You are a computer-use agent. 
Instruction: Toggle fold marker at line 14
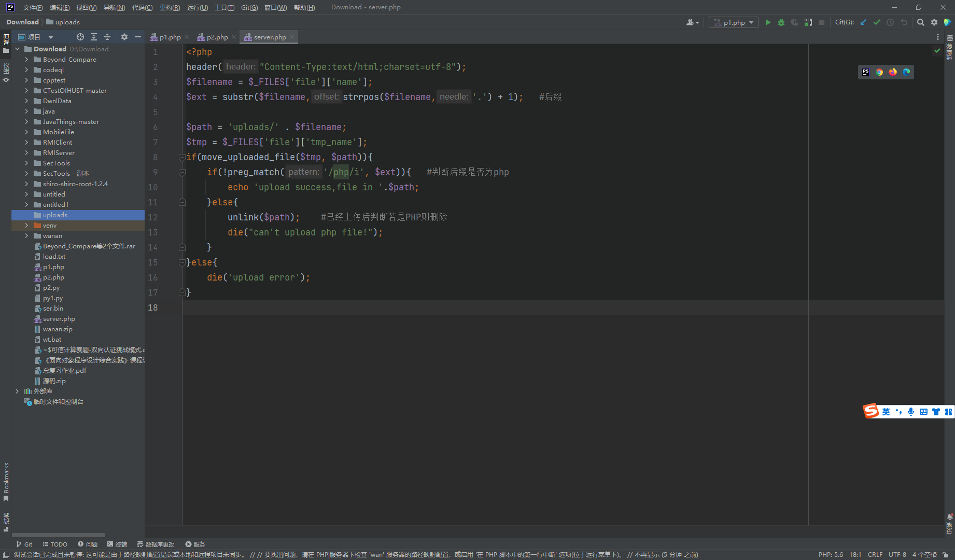pos(182,247)
